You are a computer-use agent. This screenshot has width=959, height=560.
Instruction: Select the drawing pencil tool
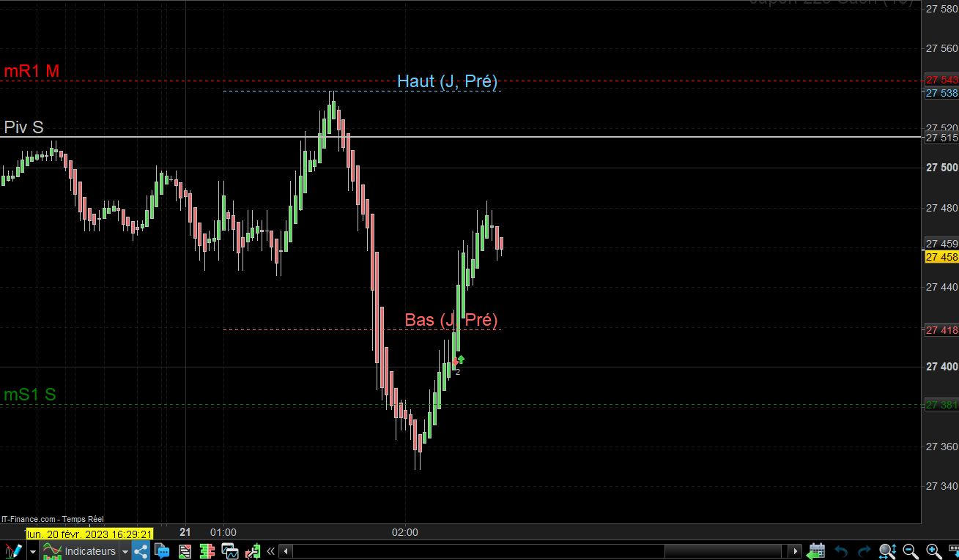coord(12,550)
